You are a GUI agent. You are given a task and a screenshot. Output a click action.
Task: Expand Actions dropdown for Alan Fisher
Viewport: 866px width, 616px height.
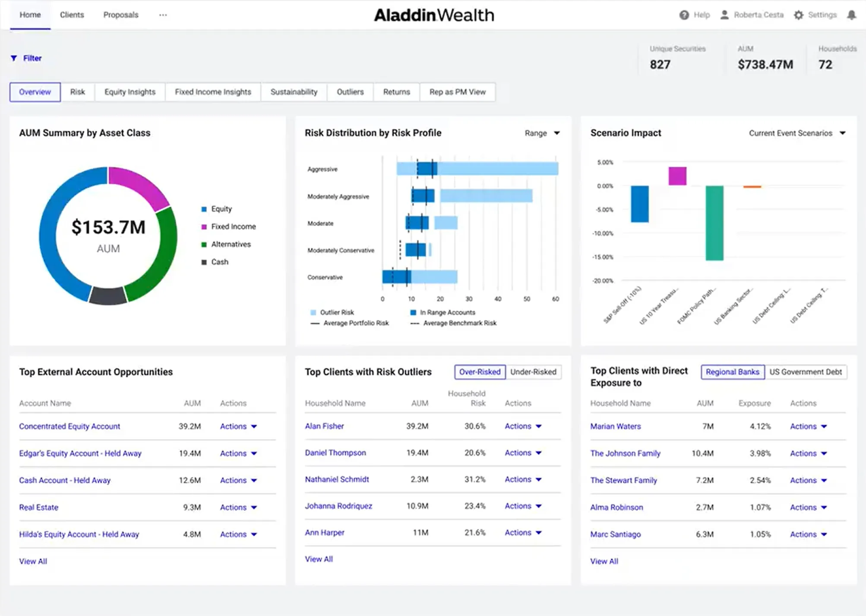(523, 426)
